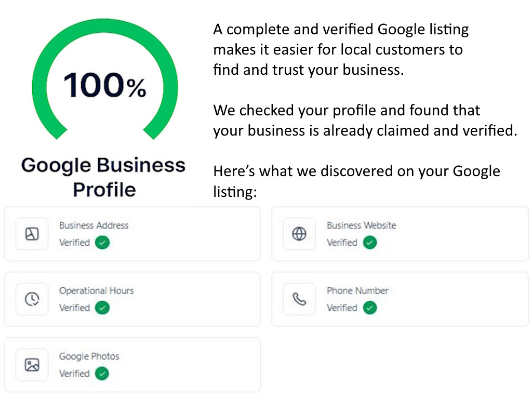This screenshot has height=399, width=532.
Task: Click the Operational Hours clock icon
Action: point(32,299)
